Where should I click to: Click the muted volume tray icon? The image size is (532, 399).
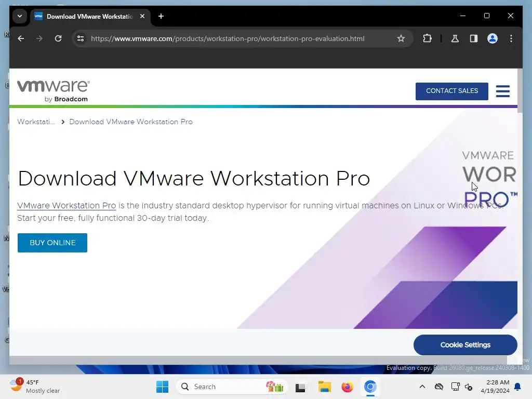coord(469,387)
